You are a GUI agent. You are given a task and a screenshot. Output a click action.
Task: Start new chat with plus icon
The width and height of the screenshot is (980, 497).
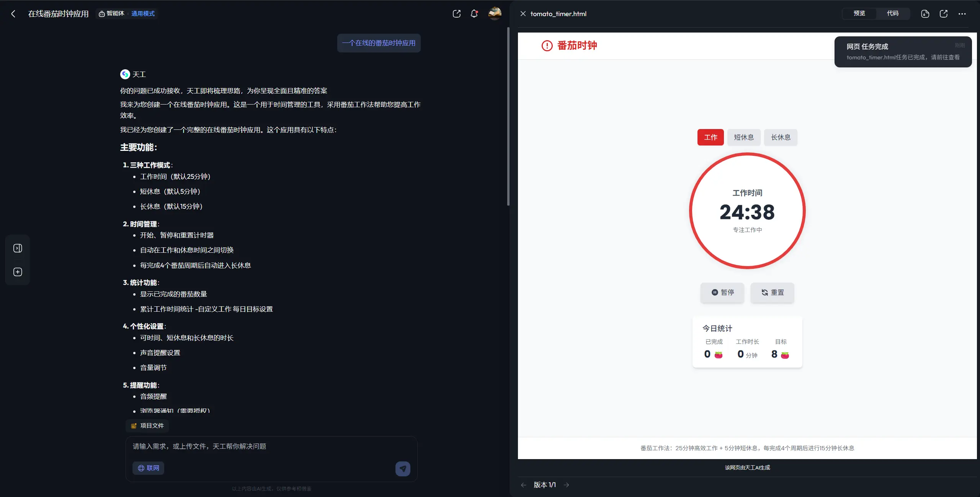click(18, 272)
